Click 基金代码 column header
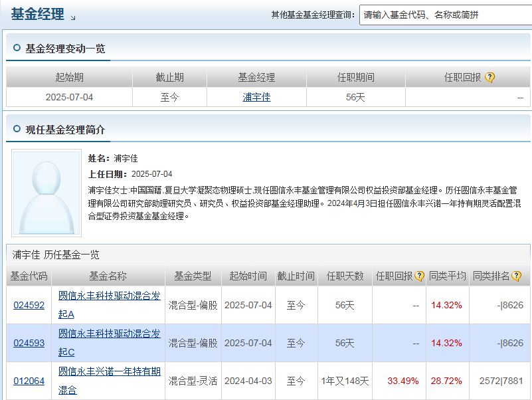 click(x=29, y=276)
